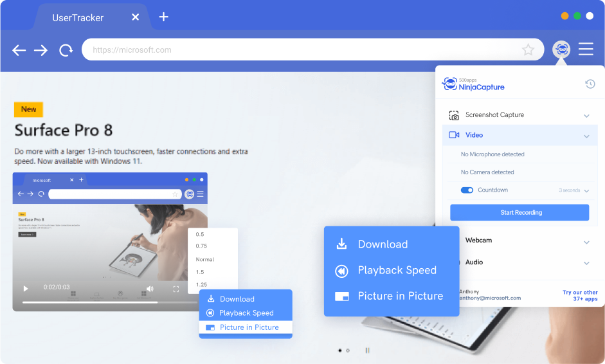Open the recording history clock icon

(590, 84)
